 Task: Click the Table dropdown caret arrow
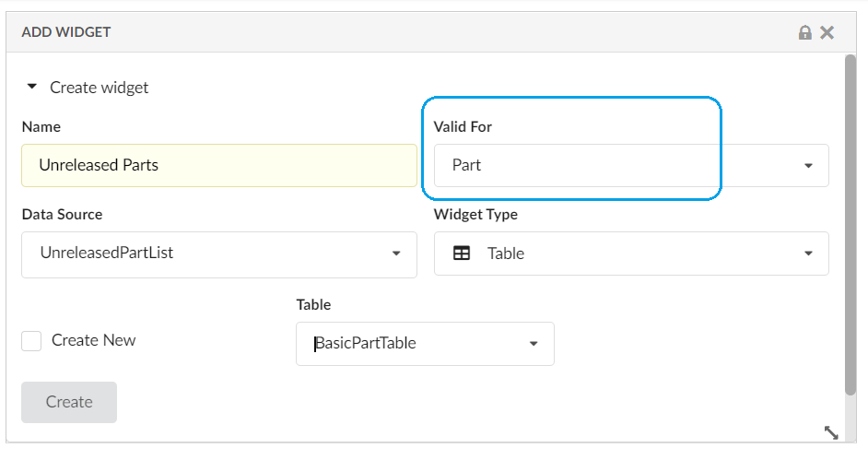click(x=533, y=344)
